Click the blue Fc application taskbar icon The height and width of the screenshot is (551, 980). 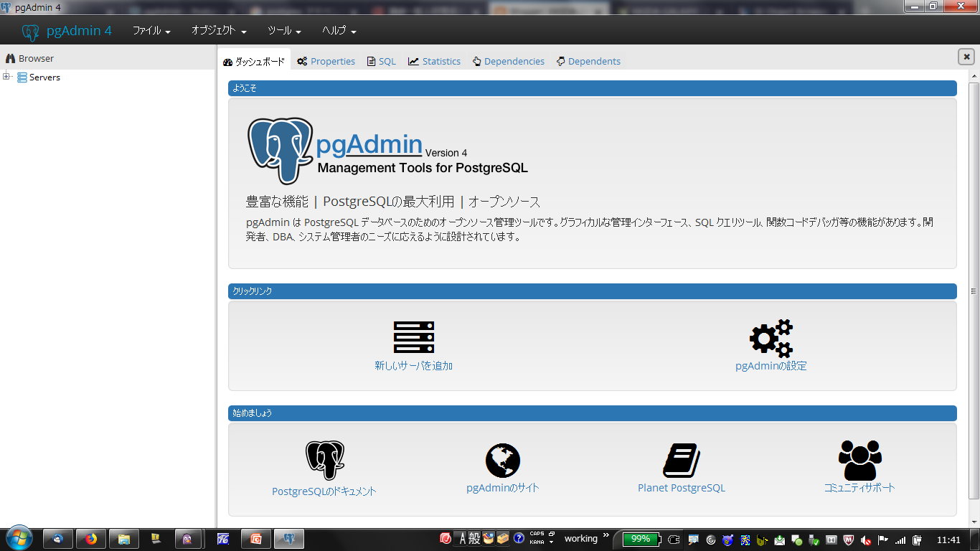[223, 539]
